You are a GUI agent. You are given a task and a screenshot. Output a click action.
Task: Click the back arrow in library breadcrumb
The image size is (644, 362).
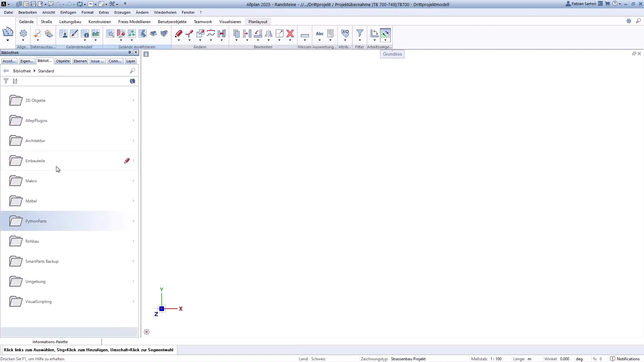6,71
